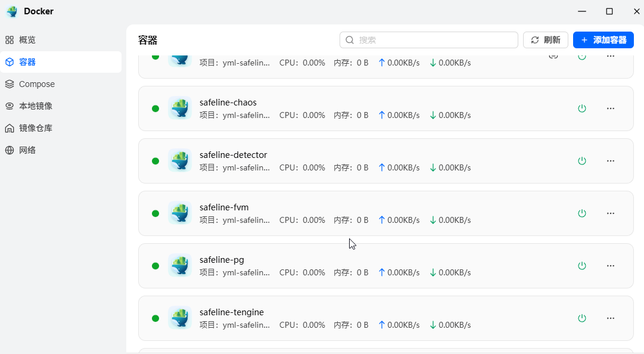Toggle power for safeline-detector container
Viewport: 644px width, 354px height.
582,161
